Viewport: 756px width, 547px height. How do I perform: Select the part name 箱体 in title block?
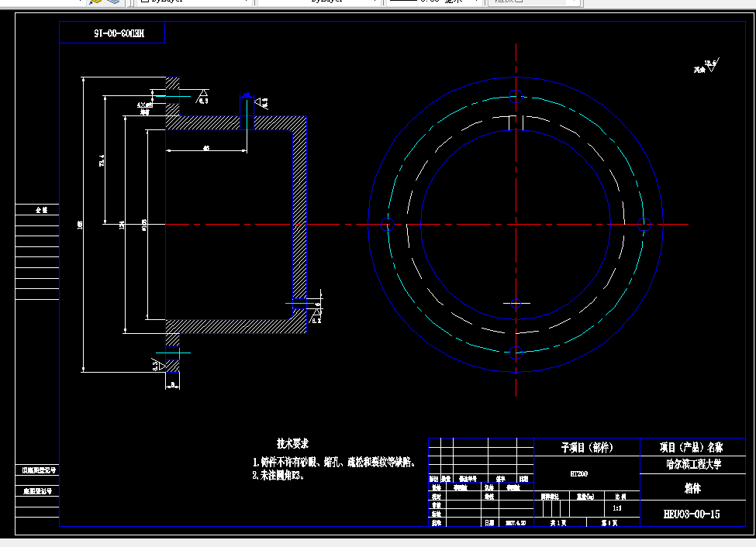(693, 488)
